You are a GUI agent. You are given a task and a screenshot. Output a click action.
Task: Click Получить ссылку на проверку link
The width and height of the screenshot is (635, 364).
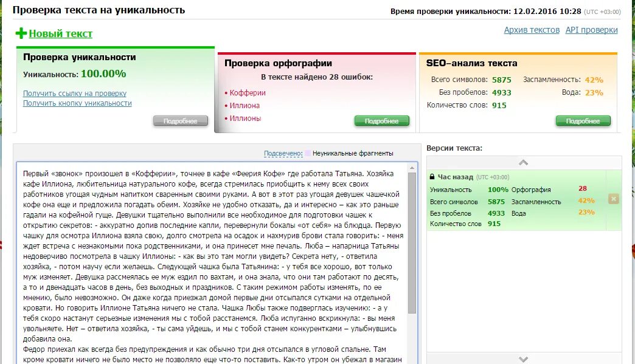pos(75,94)
